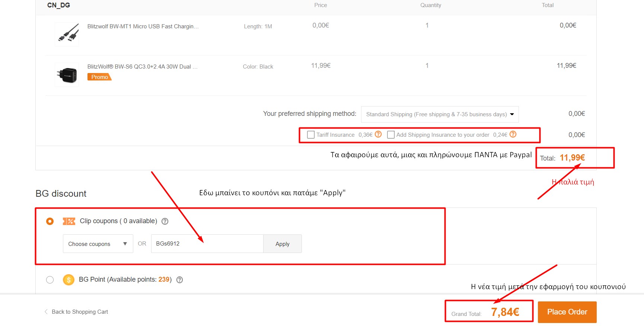This screenshot has width=644, height=326.
Task: Click the BG discount heading
Action: (61, 194)
